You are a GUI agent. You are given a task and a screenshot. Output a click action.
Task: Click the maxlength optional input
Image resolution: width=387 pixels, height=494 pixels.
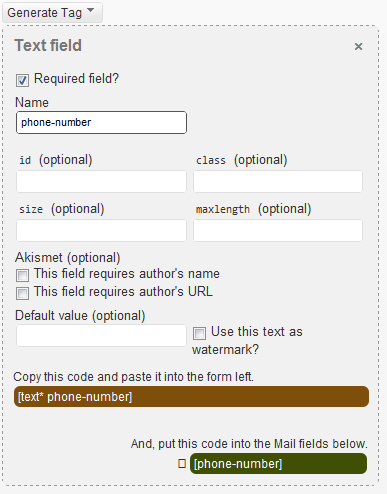[x=278, y=230]
